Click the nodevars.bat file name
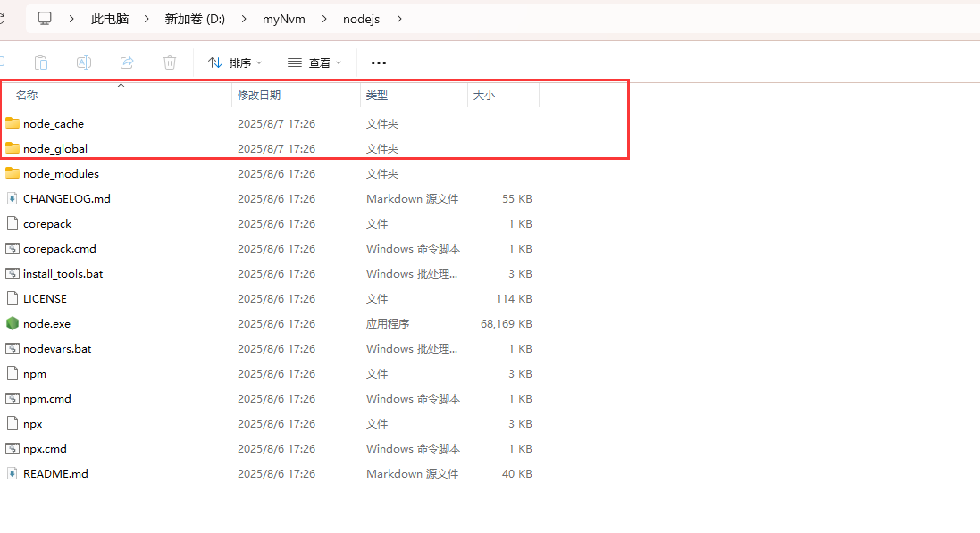This screenshot has height=533, width=980. coord(57,349)
